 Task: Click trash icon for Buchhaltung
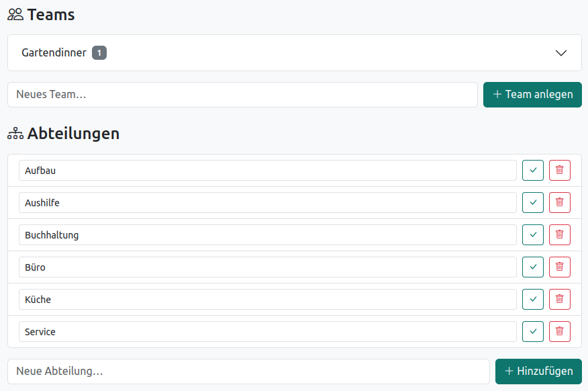pos(560,235)
